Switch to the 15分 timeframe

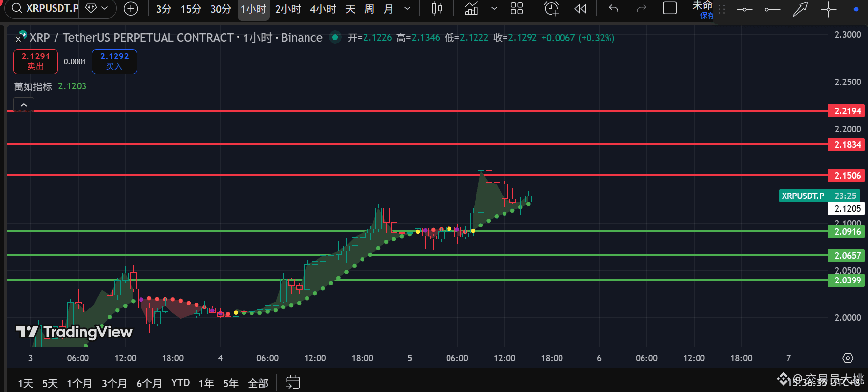(x=191, y=9)
